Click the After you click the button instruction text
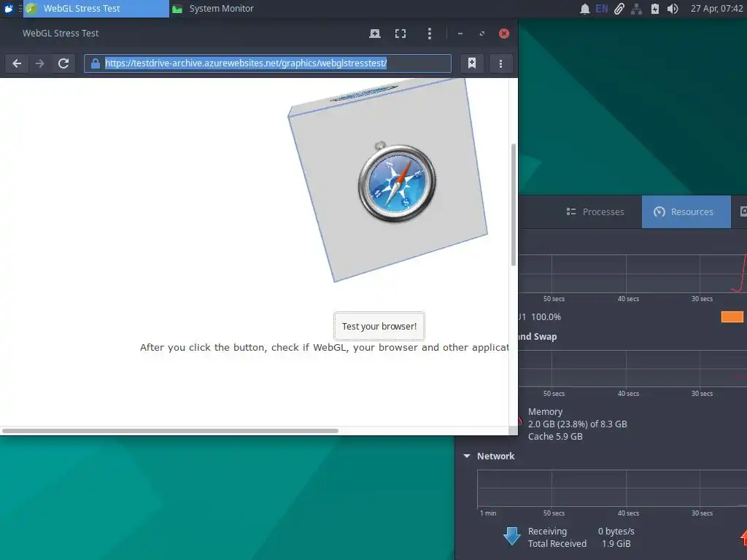The height and width of the screenshot is (560, 747). (x=324, y=348)
